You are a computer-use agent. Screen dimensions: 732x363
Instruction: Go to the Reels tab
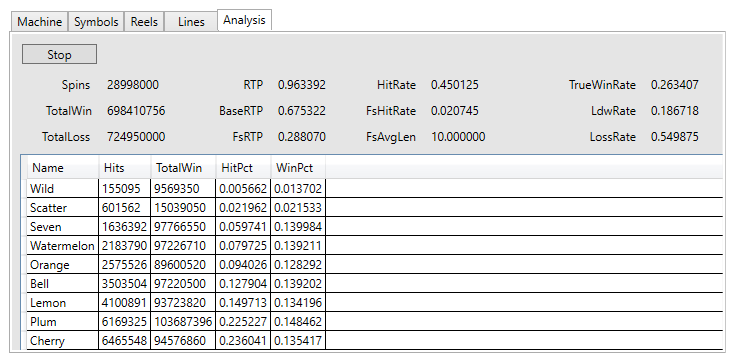144,22
